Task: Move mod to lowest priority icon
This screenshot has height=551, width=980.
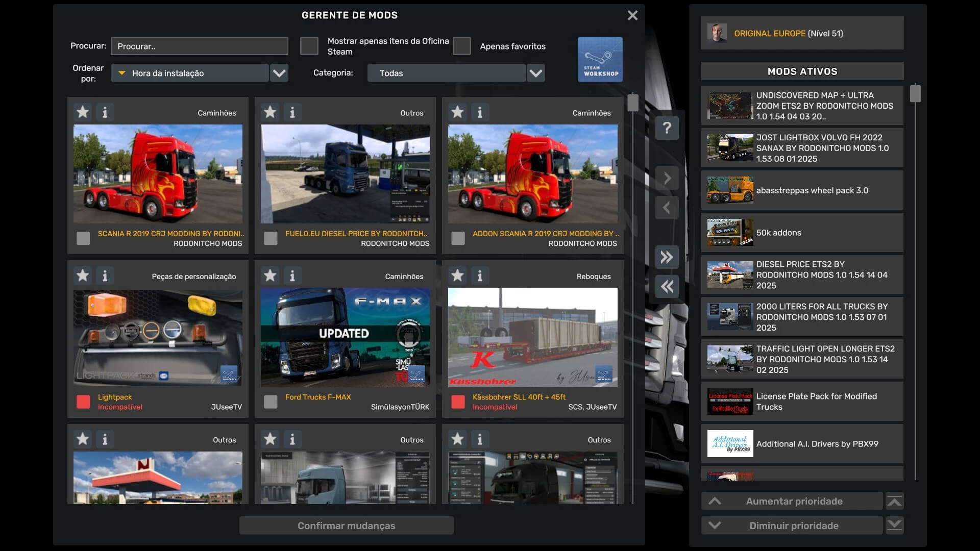Action: click(x=894, y=525)
